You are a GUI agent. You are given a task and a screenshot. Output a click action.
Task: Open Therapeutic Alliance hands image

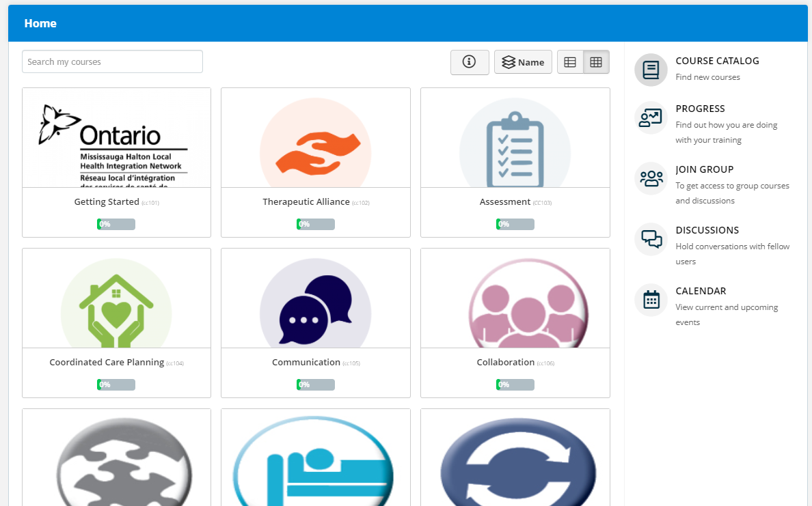coord(315,138)
